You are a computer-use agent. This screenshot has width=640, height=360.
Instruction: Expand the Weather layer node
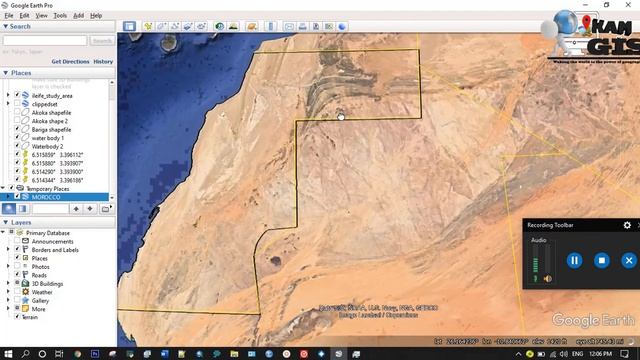click(x=8, y=292)
